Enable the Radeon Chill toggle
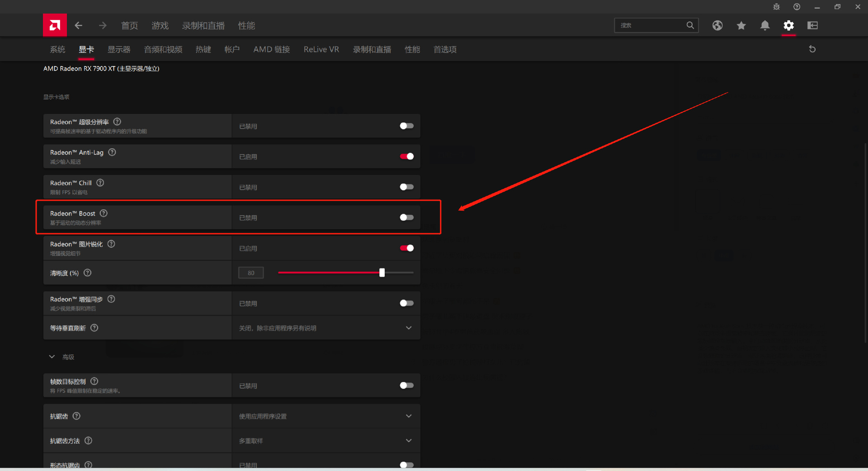The width and height of the screenshot is (868, 471). click(406, 187)
